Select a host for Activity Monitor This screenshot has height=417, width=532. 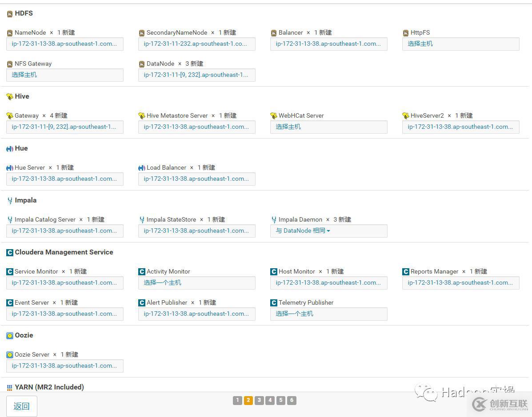coord(197,283)
